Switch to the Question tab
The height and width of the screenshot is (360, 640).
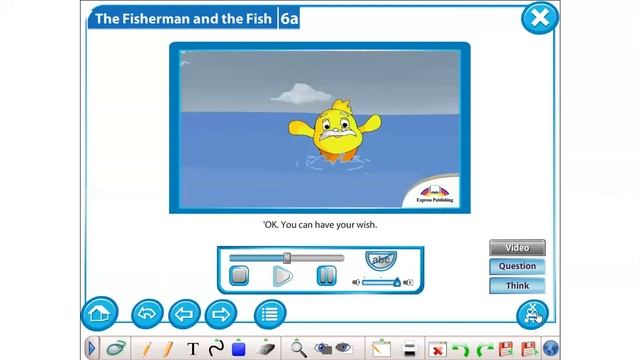point(517,266)
